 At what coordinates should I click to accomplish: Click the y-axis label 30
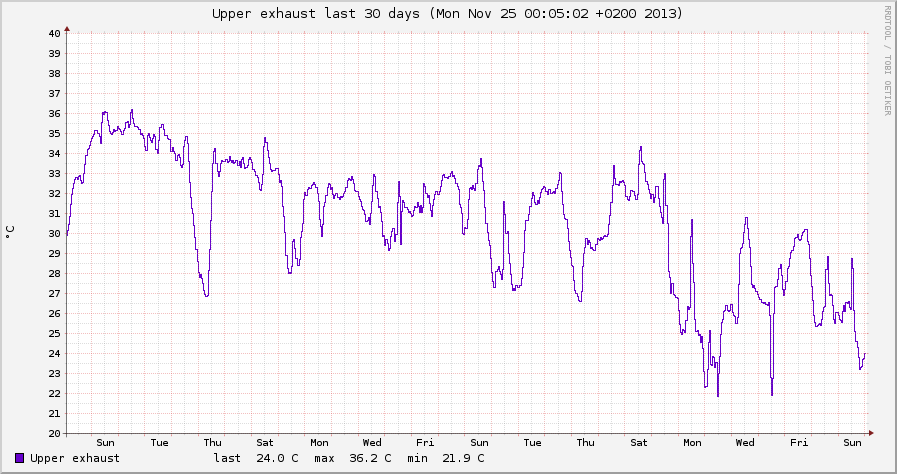tap(54, 233)
